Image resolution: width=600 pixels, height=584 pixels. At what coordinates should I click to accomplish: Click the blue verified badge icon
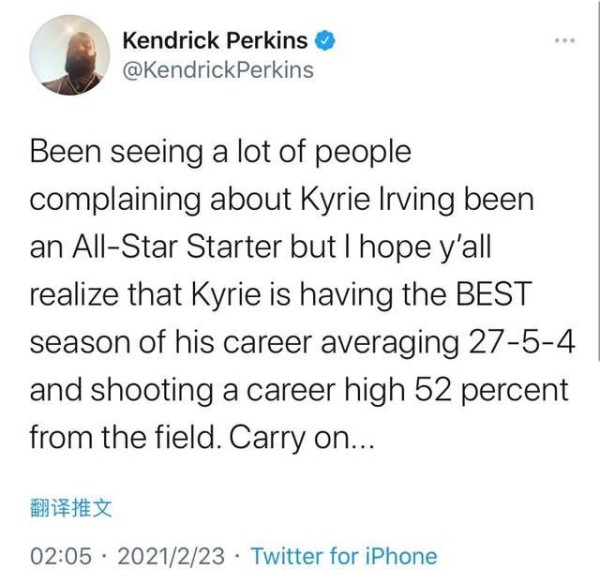tap(322, 42)
